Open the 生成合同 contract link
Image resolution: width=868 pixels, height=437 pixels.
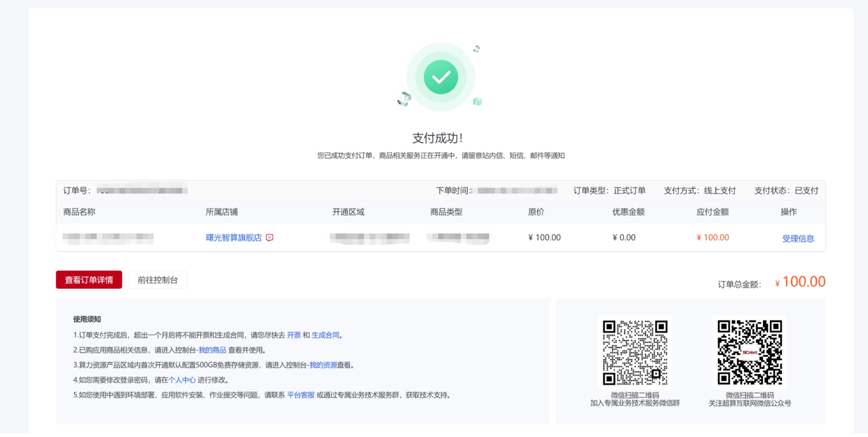click(325, 335)
